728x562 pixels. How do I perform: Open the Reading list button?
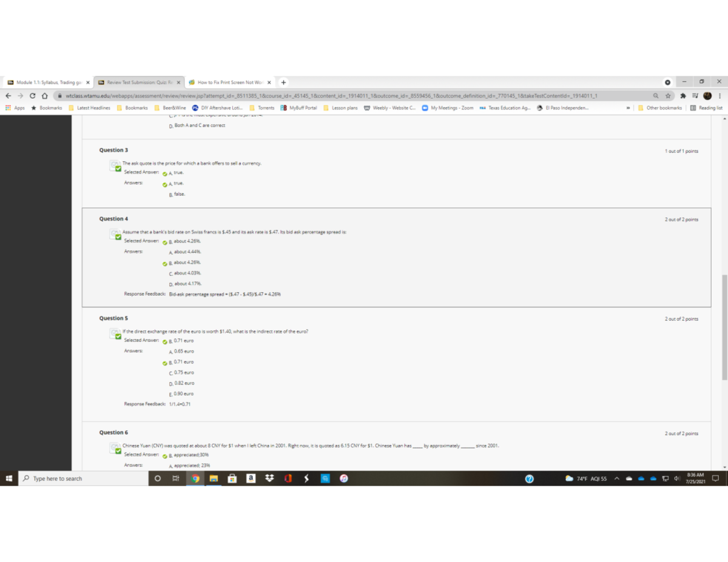pos(706,108)
